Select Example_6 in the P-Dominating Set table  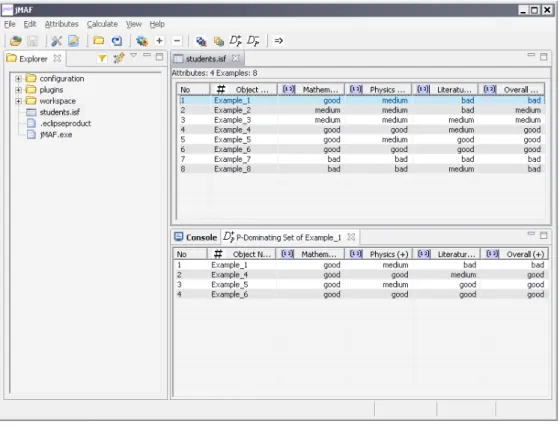pyautogui.click(x=361, y=295)
